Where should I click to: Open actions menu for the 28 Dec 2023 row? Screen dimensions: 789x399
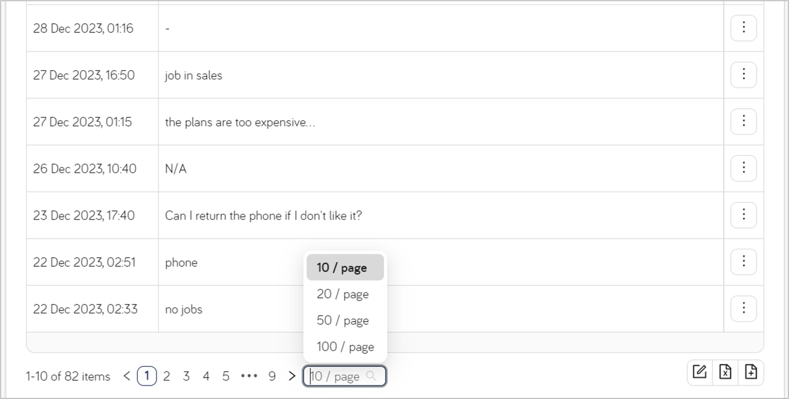pos(743,28)
